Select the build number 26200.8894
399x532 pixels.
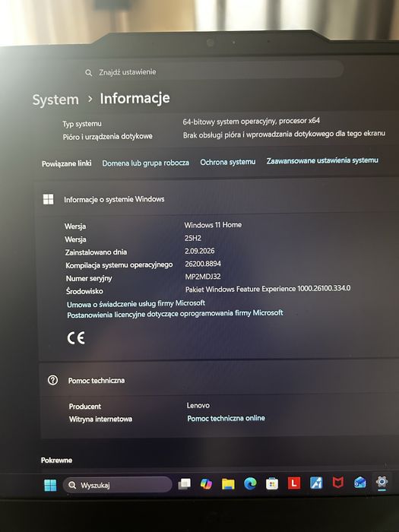[203, 264]
